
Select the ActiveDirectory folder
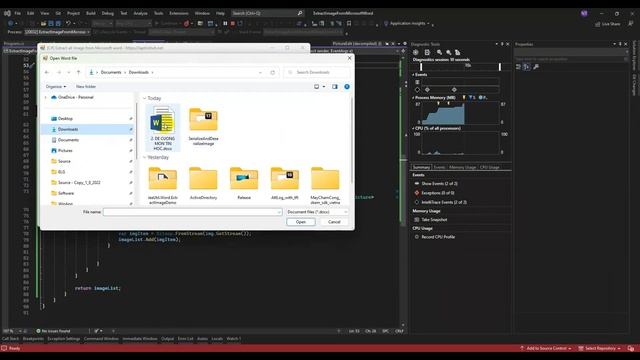pos(203,183)
